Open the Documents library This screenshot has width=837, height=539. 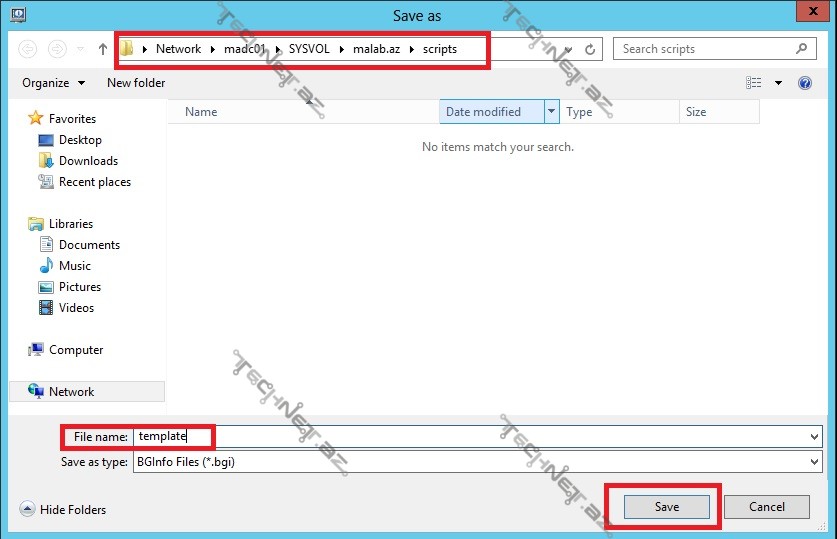point(89,245)
